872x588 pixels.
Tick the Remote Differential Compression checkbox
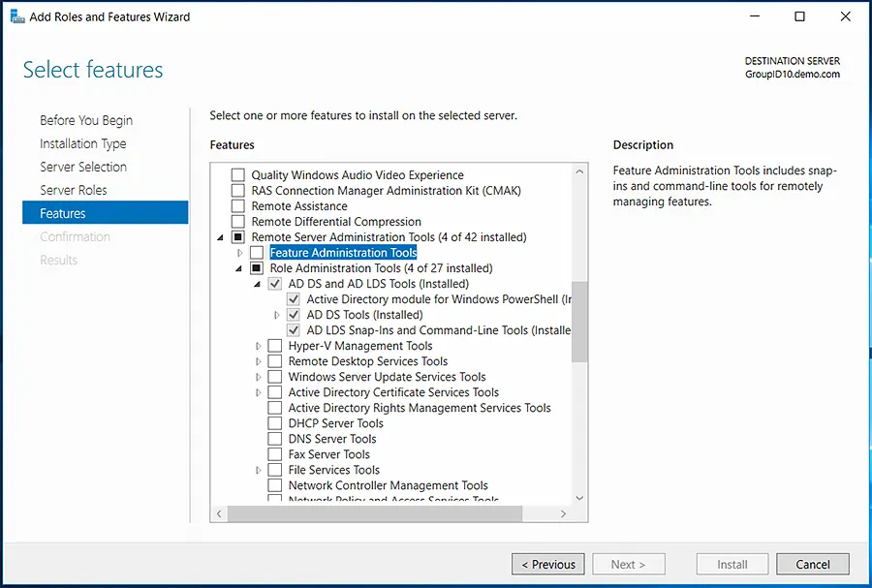click(x=238, y=222)
